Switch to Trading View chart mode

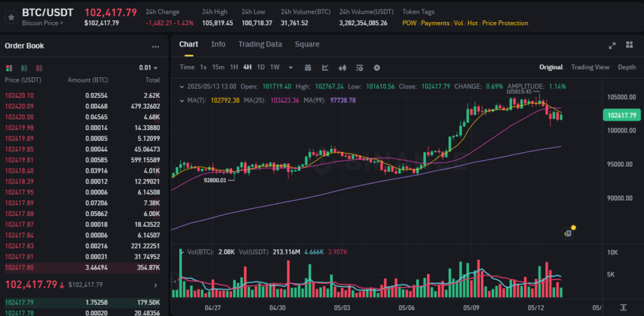(x=590, y=67)
